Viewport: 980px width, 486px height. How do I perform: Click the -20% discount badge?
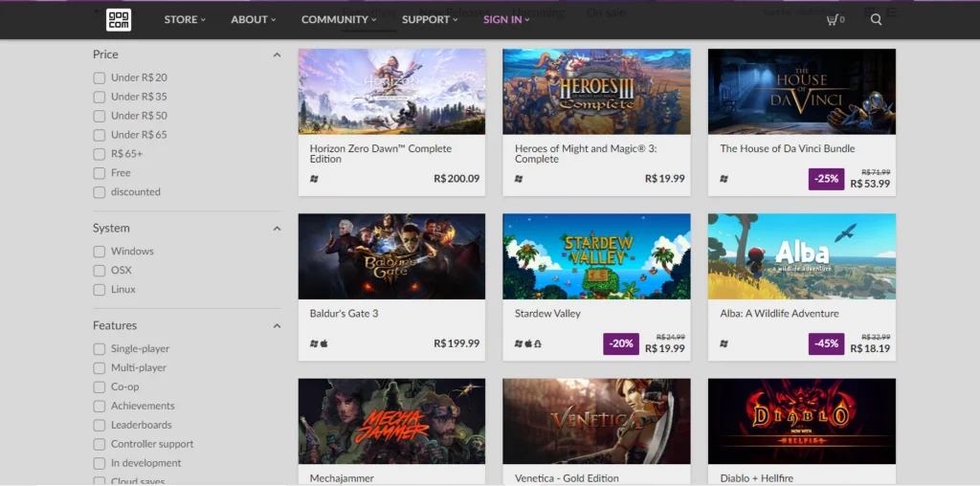(621, 343)
